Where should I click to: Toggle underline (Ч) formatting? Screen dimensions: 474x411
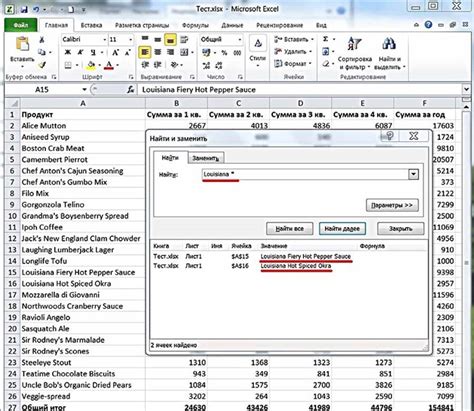[x=93, y=52]
